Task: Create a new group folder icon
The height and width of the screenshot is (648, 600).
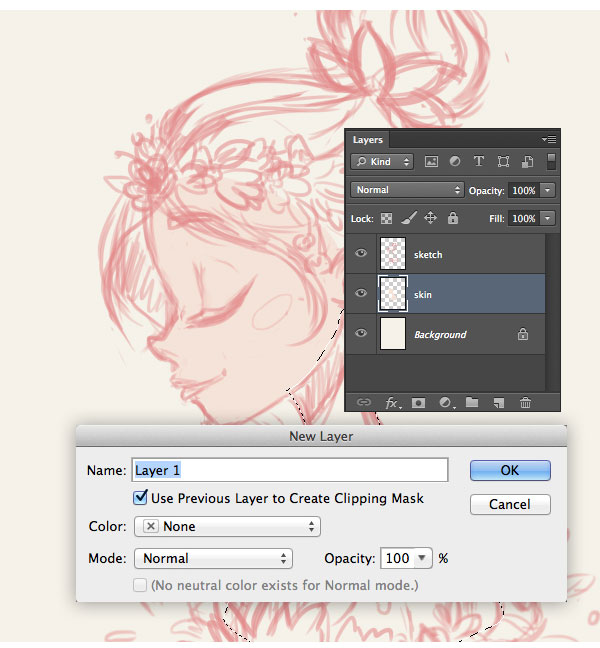Action: [x=472, y=402]
